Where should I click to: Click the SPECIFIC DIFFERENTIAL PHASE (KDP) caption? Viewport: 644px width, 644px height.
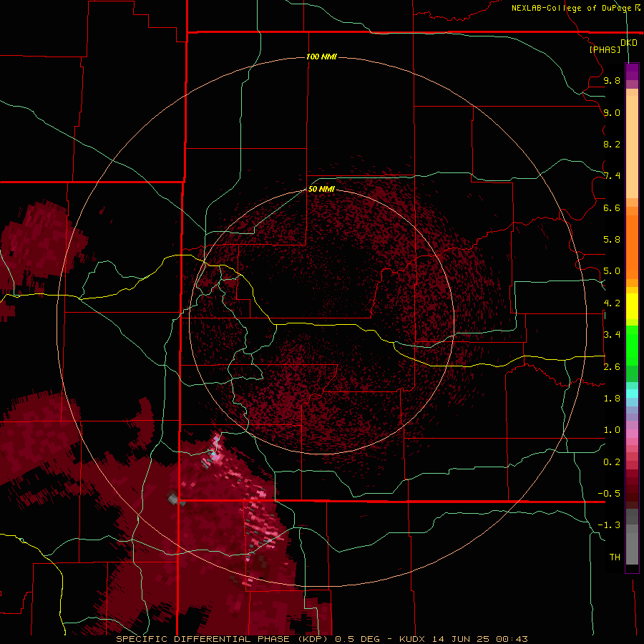pos(221,639)
